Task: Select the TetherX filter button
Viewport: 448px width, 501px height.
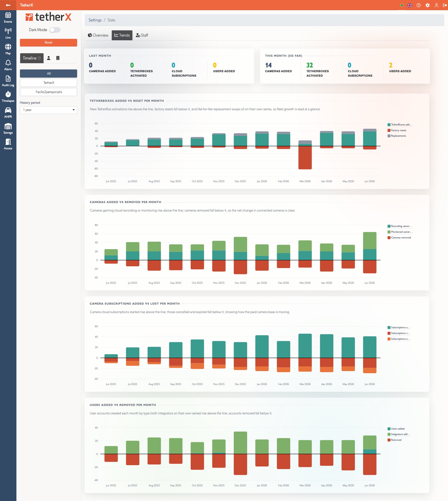Action: (49, 83)
